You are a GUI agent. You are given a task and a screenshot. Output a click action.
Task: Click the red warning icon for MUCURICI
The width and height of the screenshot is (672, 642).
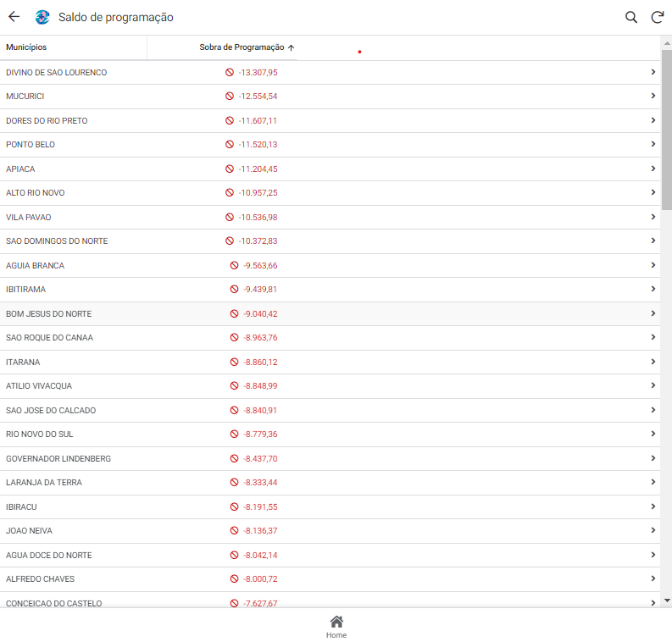[230, 97]
